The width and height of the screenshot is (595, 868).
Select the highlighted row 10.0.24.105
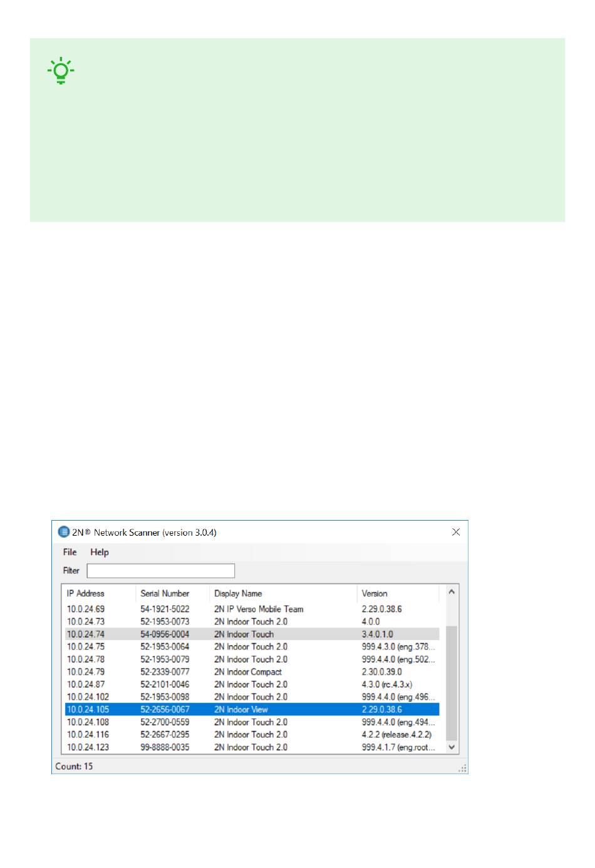pos(252,709)
